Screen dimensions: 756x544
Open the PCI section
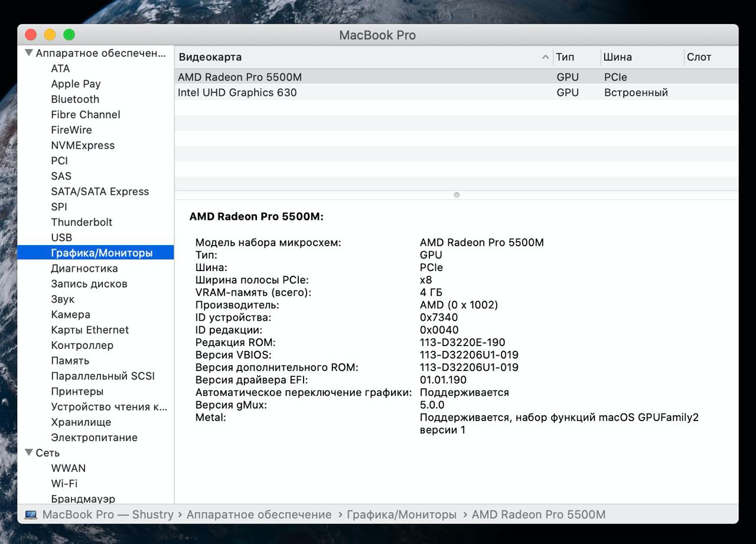click(60, 161)
